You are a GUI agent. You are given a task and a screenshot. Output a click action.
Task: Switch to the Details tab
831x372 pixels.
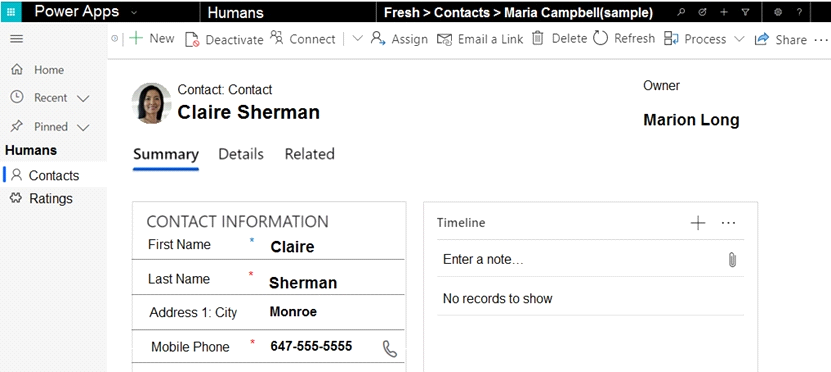(241, 154)
